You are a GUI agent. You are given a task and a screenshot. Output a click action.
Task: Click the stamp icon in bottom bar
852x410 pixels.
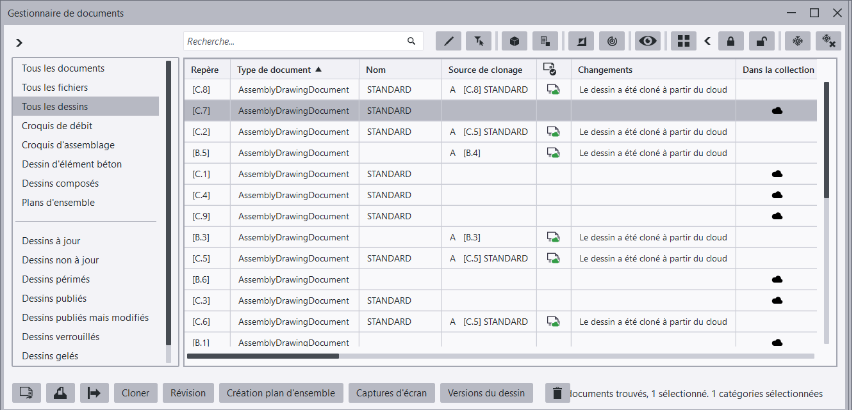point(61,393)
